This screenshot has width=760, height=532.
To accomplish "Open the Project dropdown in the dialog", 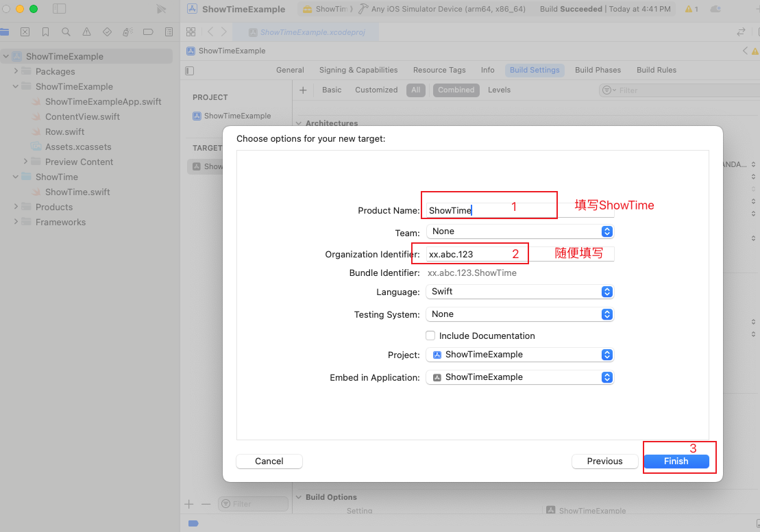I will pos(519,355).
